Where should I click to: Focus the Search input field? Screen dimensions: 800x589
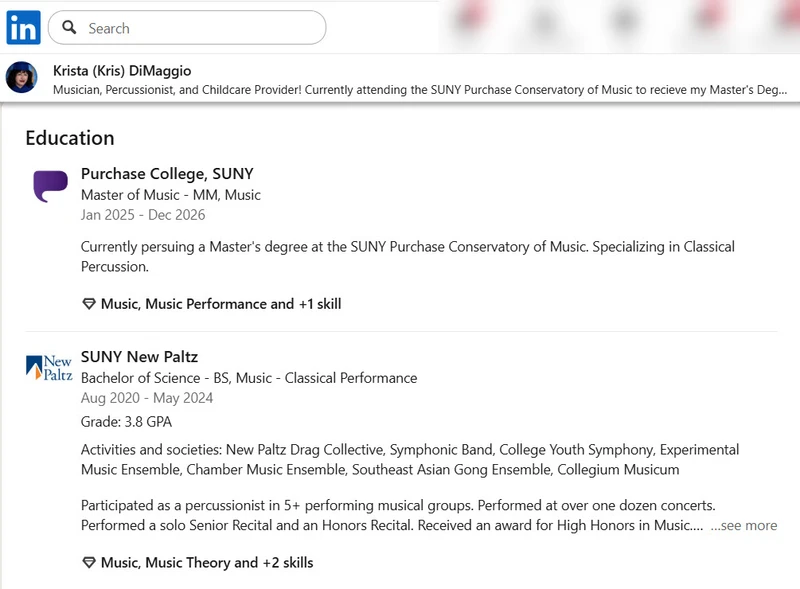187,28
